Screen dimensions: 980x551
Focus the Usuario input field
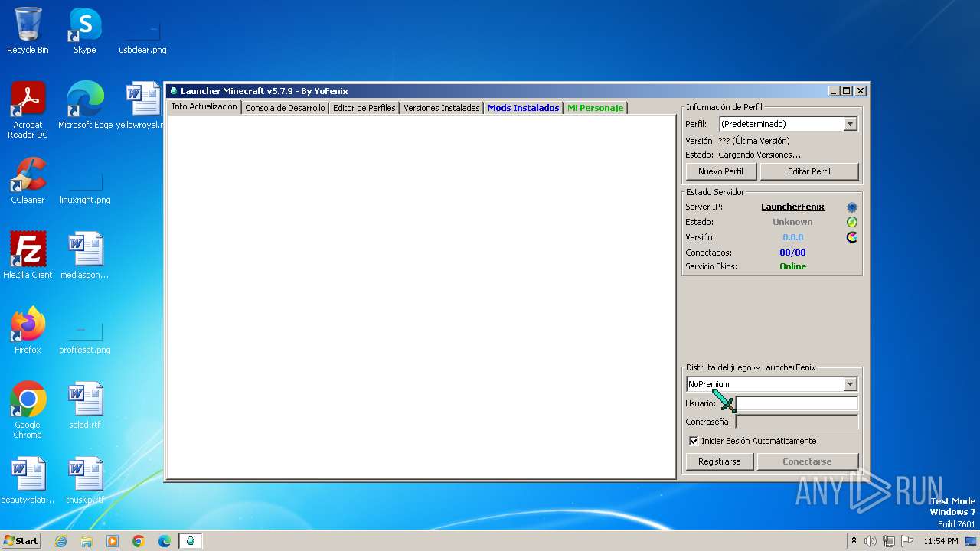797,403
